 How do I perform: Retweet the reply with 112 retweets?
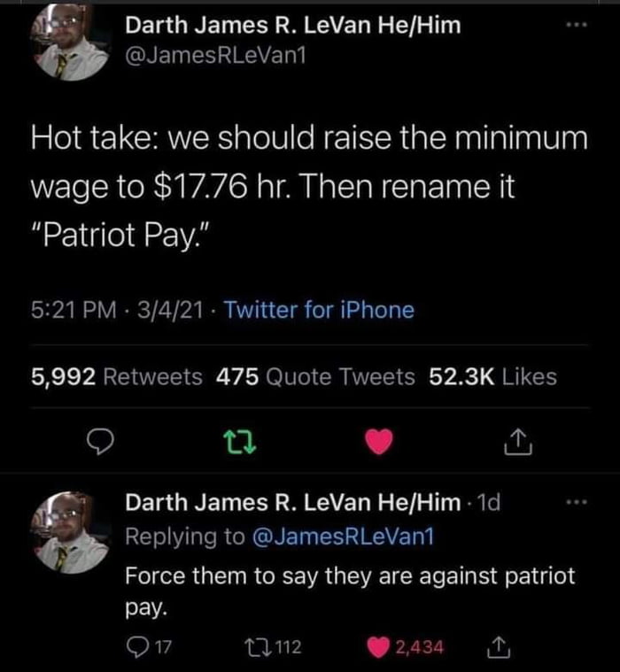[272, 646]
